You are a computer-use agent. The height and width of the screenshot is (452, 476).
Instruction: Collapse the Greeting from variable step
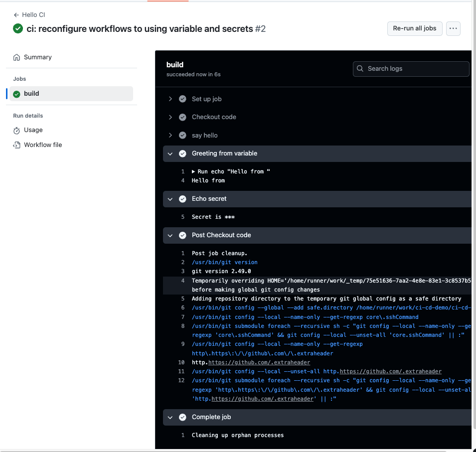170,153
